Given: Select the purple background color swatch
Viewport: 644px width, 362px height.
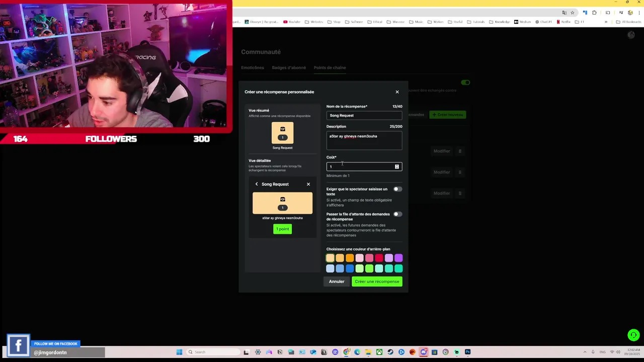Looking at the screenshot, I should click(398, 258).
